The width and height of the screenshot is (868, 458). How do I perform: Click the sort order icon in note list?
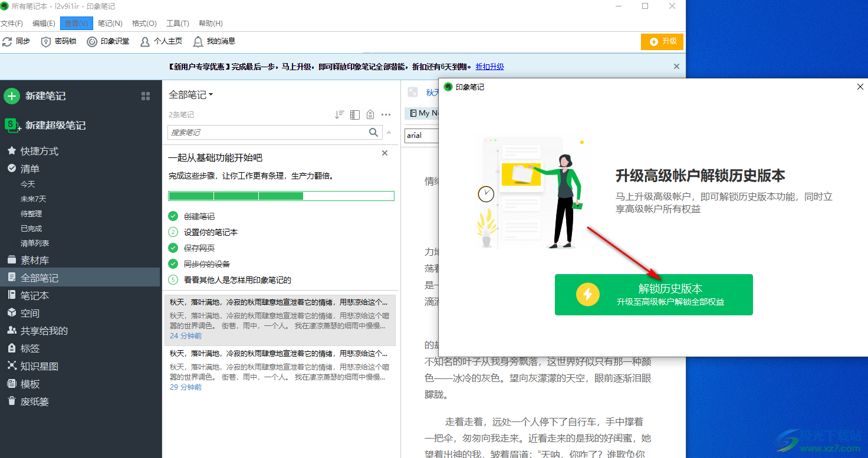click(339, 115)
